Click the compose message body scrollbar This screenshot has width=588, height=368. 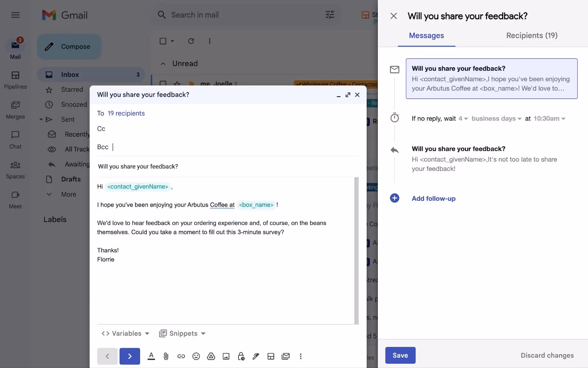[x=356, y=251]
